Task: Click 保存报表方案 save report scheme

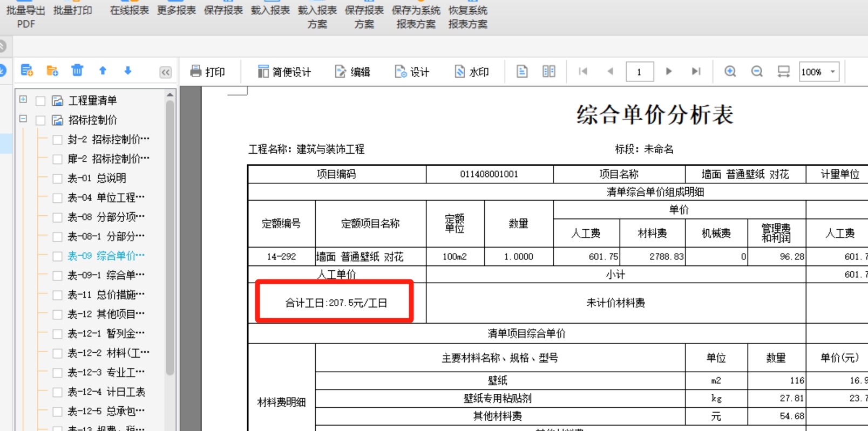Action: pos(364,16)
